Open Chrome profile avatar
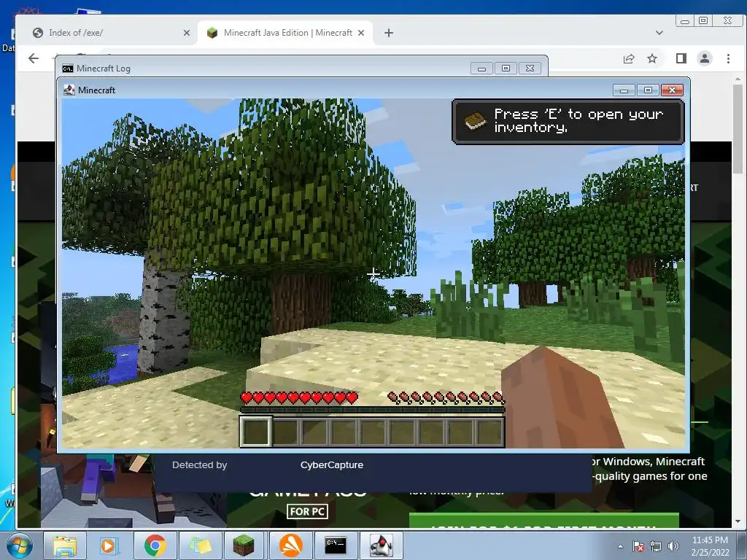 click(x=705, y=58)
